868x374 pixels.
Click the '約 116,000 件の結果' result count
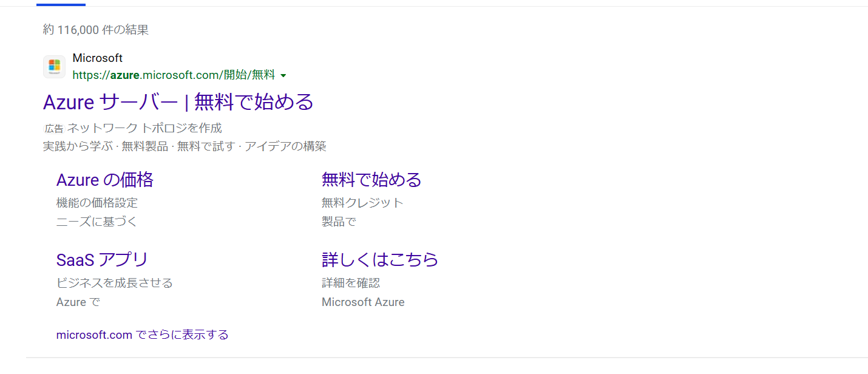coord(95,30)
